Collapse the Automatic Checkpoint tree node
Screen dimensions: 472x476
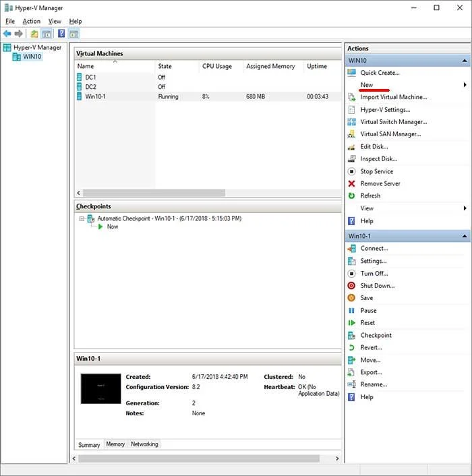click(x=82, y=218)
